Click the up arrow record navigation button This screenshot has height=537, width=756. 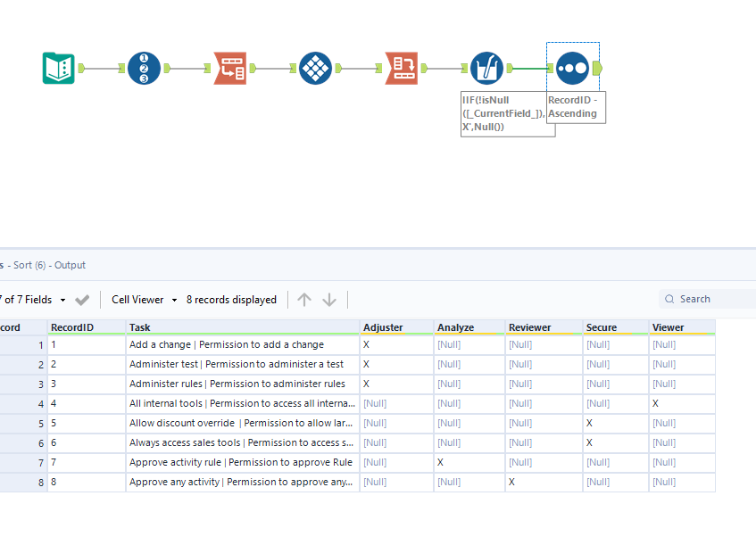pyautogui.click(x=304, y=300)
